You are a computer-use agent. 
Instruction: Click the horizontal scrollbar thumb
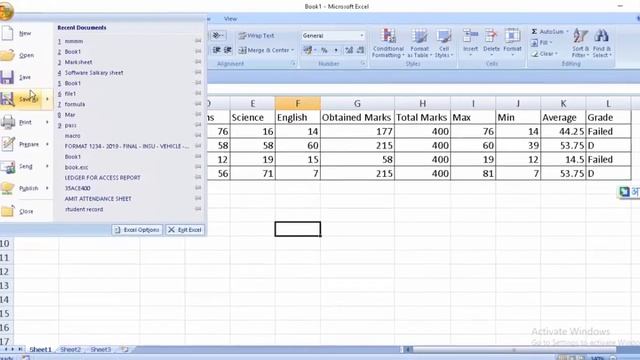point(513,350)
